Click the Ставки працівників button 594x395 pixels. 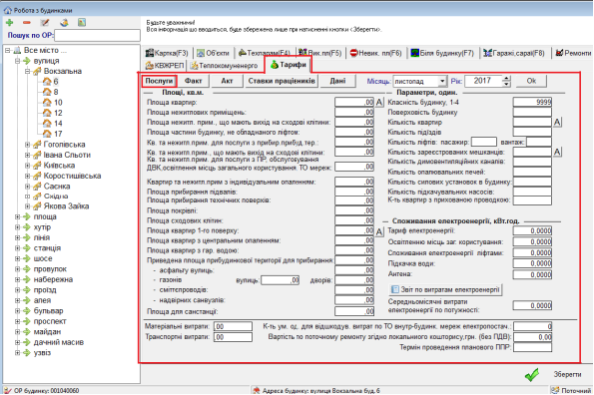point(281,81)
